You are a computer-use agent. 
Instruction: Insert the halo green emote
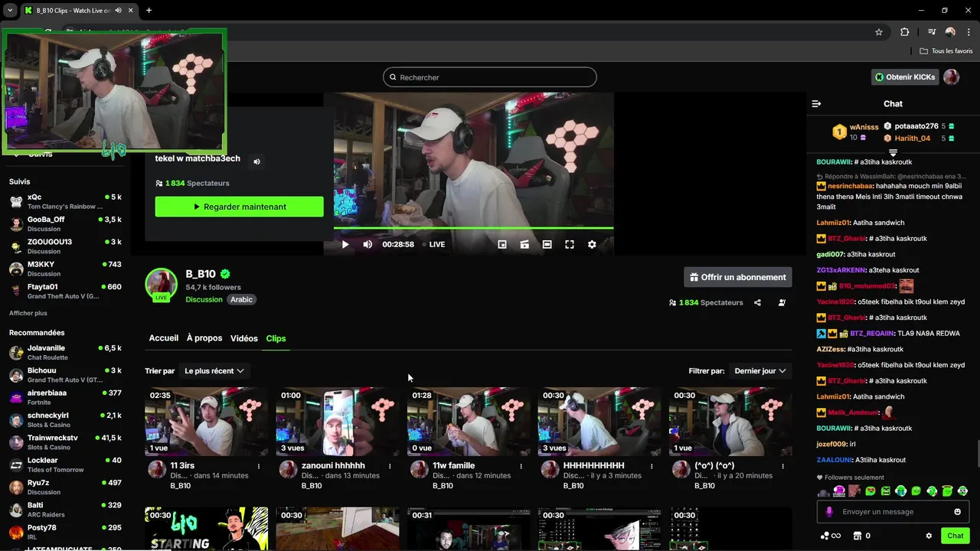947,491
